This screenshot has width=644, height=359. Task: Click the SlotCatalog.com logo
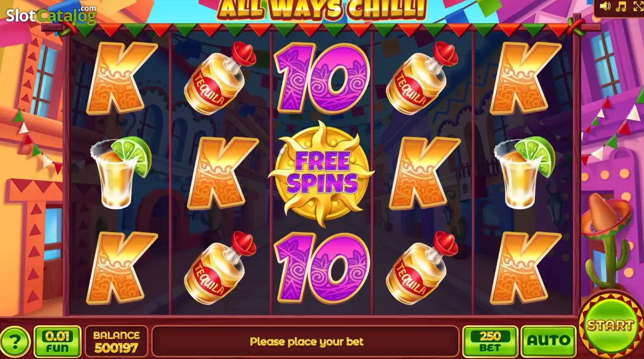[51, 15]
